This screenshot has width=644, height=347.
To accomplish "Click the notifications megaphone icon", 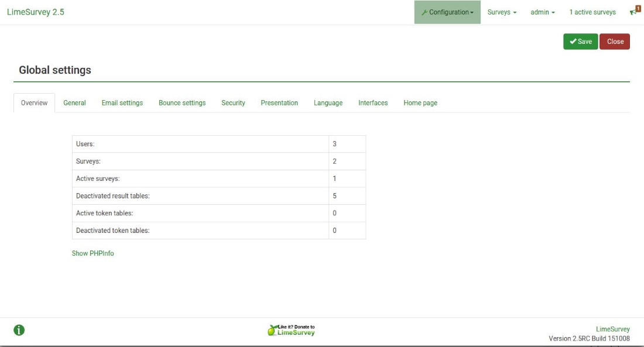I will 634,11.
